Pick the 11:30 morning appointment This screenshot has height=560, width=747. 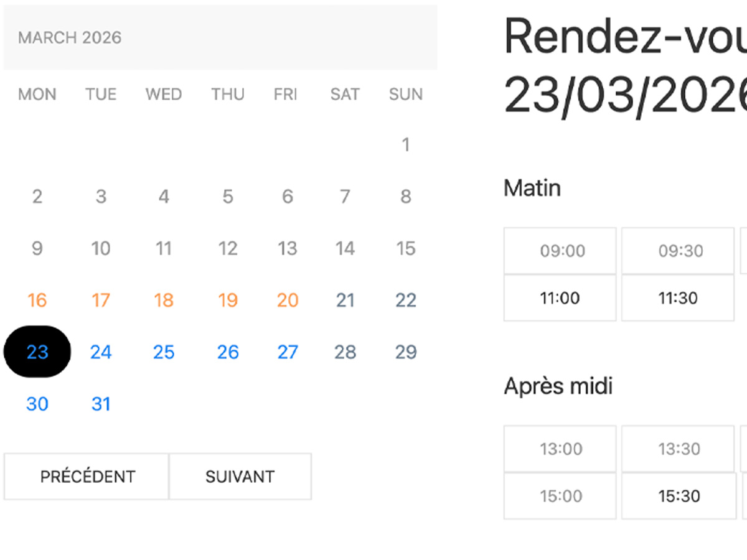pyautogui.click(x=677, y=298)
